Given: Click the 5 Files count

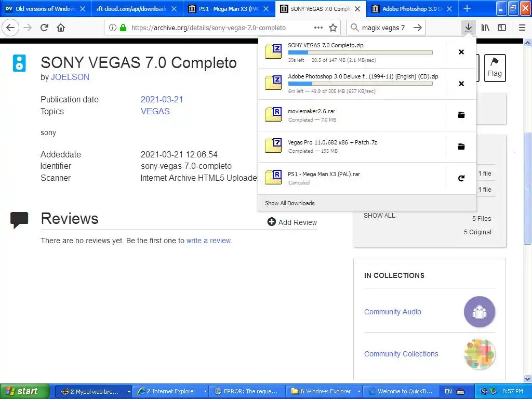Looking at the screenshot, I should point(482,219).
